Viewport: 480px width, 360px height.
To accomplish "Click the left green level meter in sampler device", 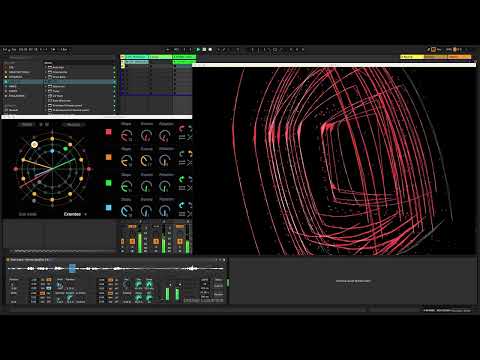I will coord(168,294).
